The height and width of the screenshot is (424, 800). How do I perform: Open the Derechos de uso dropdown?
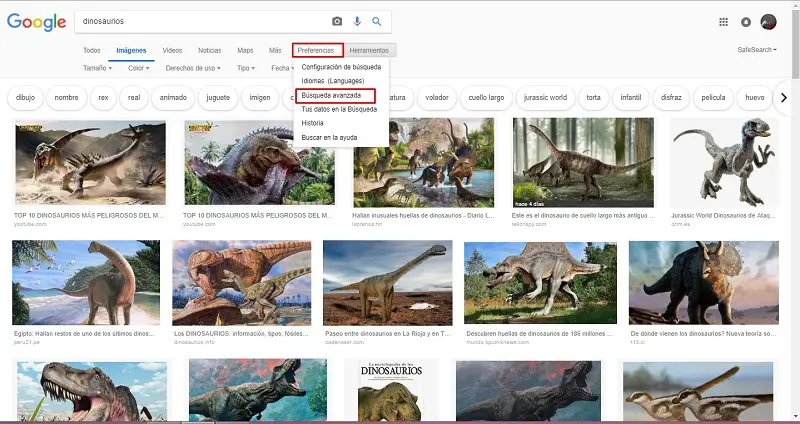point(194,68)
